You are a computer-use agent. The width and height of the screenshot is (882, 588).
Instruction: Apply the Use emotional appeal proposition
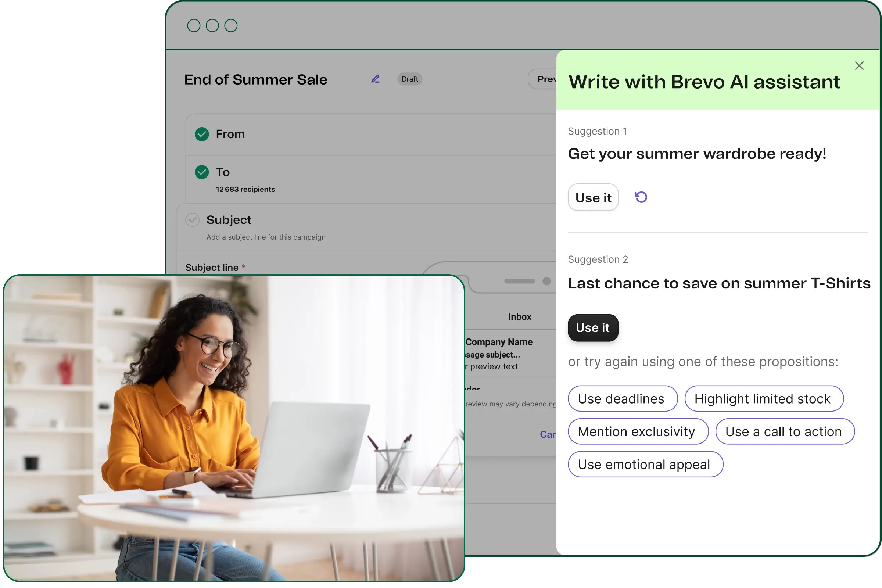tap(645, 464)
